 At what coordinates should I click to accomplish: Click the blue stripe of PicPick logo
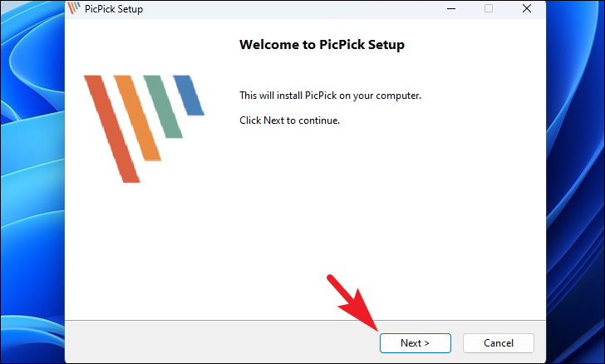click(x=189, y=95)
